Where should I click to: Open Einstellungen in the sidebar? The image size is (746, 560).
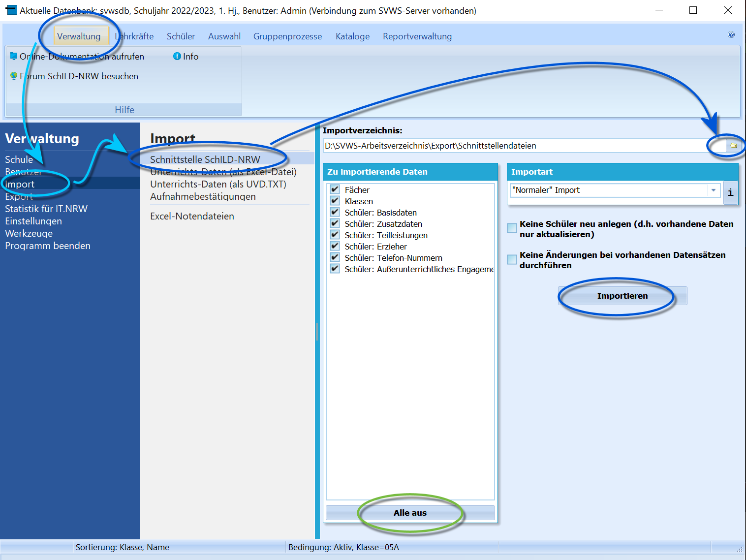click(33, 221)
